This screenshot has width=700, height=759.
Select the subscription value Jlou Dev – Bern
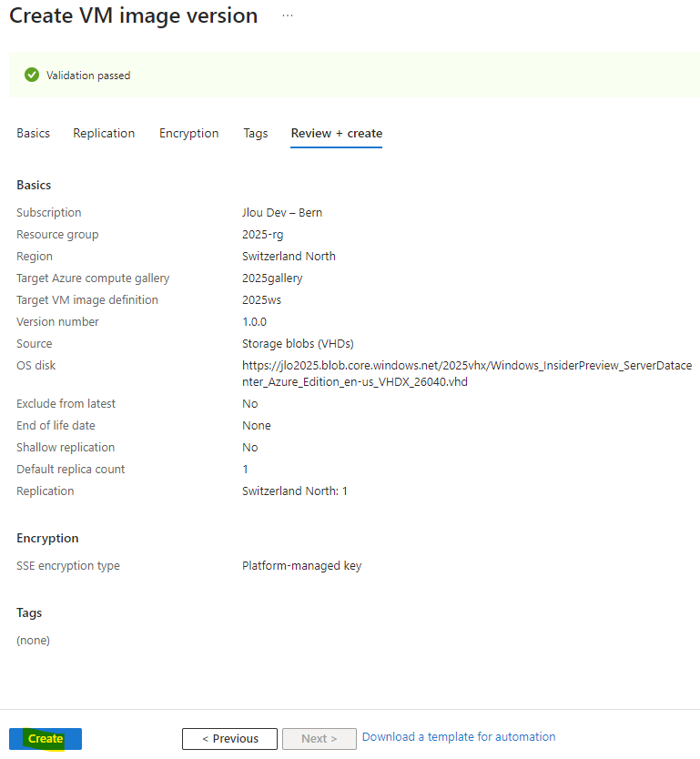[282, 212]
